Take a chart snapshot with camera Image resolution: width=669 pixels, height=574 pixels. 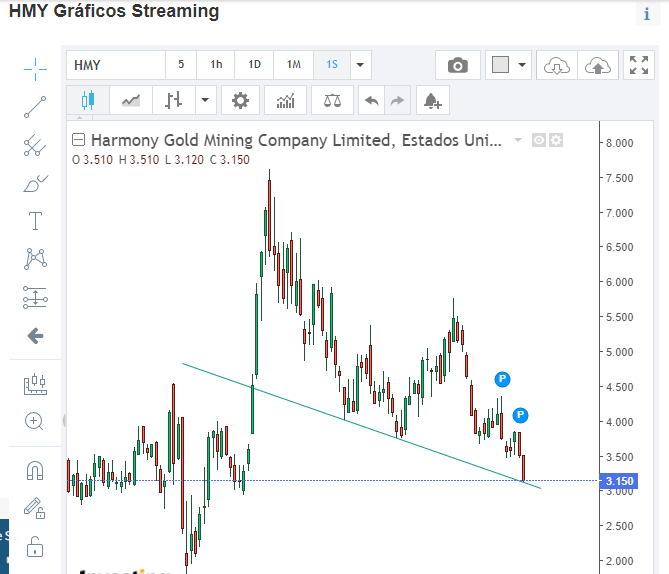[x=458, y=65]
